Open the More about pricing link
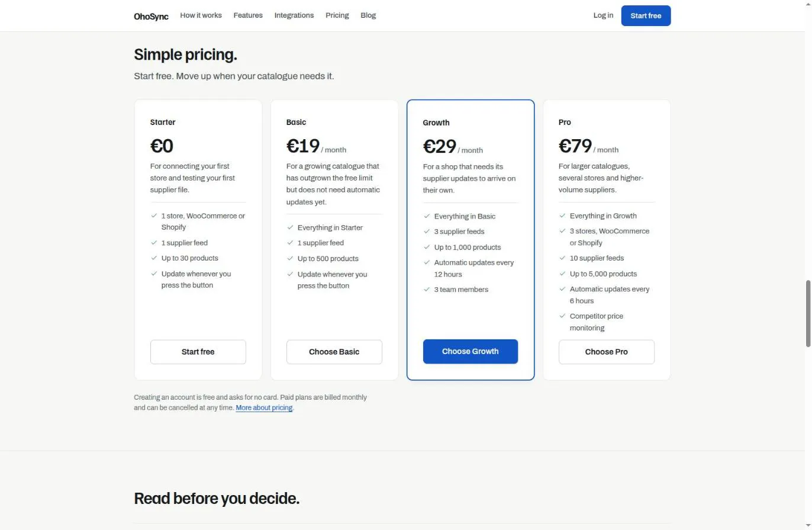 [x=264, y=408]
